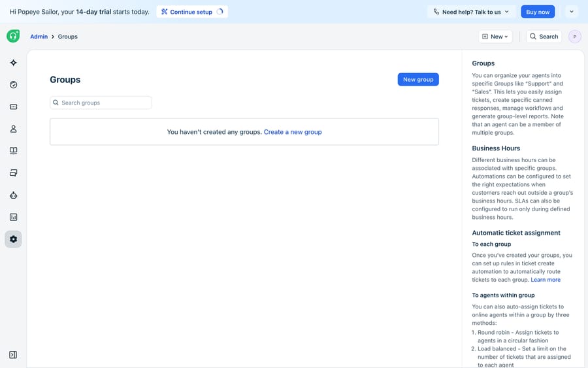Click the You haven't created any groups message
Viewport: 588px width, 368px height.
click(214, 131)
